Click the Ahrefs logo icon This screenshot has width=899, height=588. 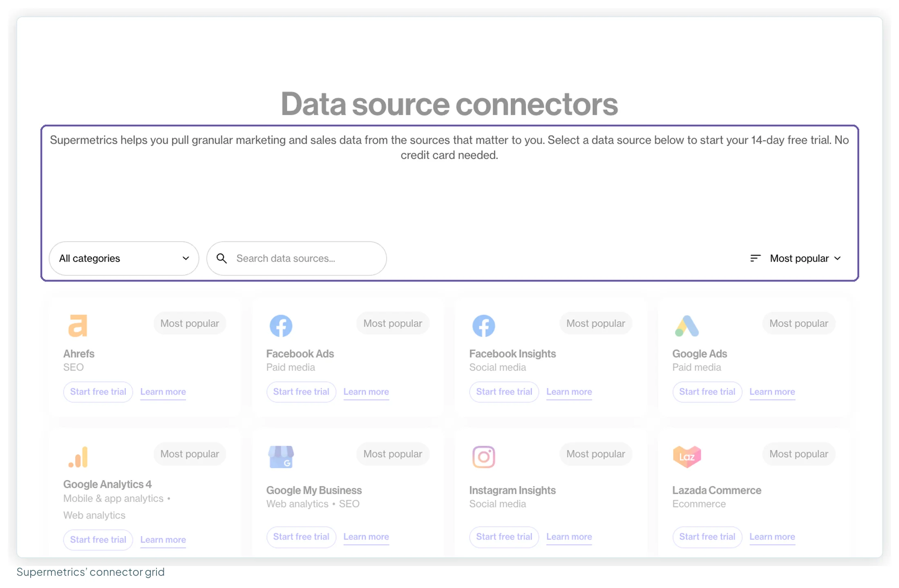[78, 325]
